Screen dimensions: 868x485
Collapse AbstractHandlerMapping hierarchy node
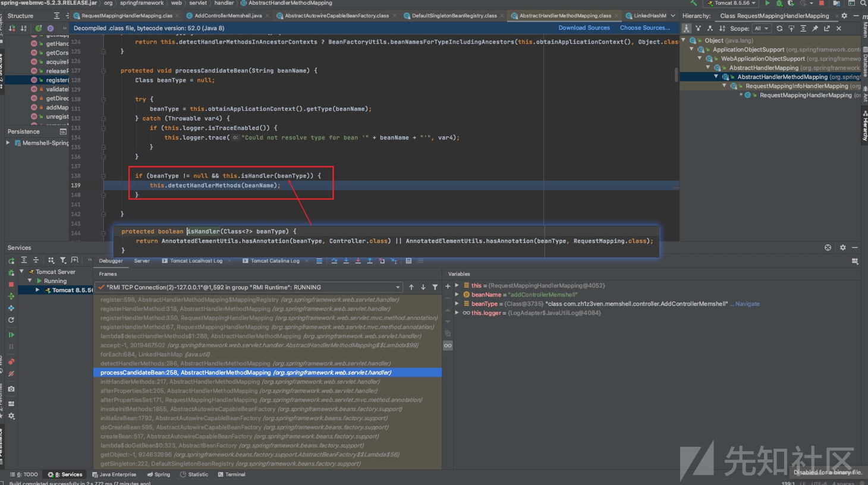709,68
